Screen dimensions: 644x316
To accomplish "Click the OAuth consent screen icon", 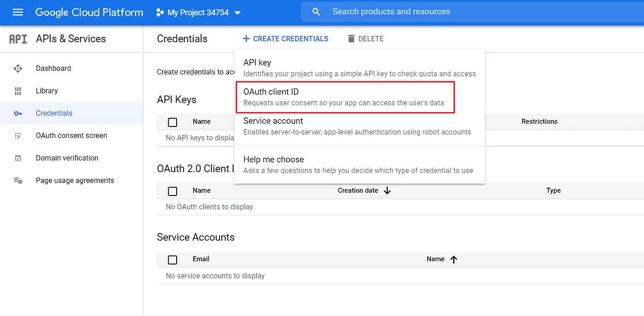I will tap(18, 136).
